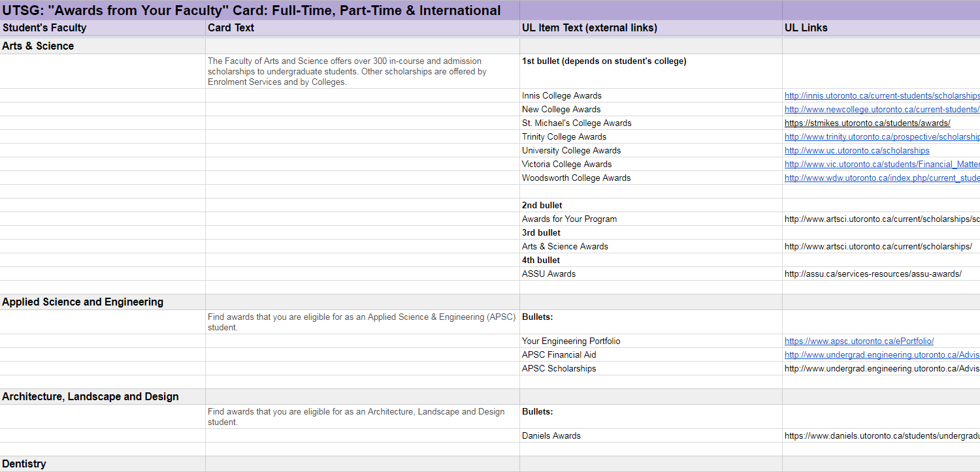Screen dimensions: 980x472
Task: Select the Daniels Awards URL cell
Action: (x=881, y=436)
